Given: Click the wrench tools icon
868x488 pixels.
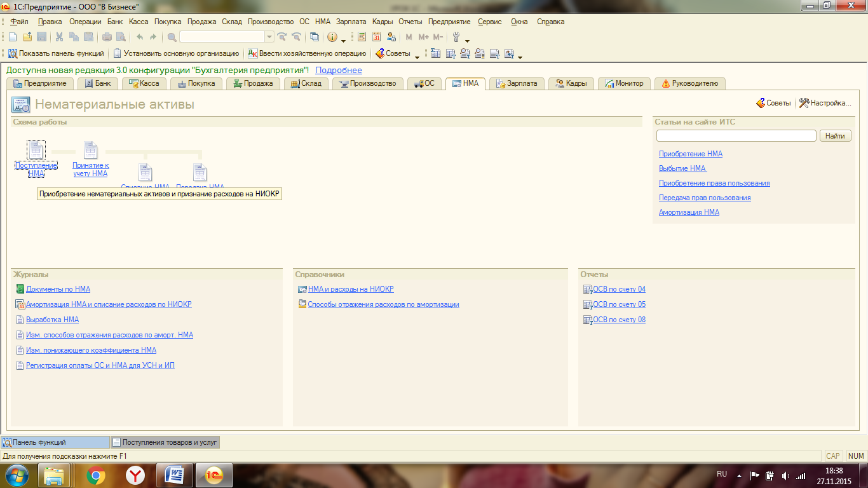Looking at the screenshot, I should 456,37.
